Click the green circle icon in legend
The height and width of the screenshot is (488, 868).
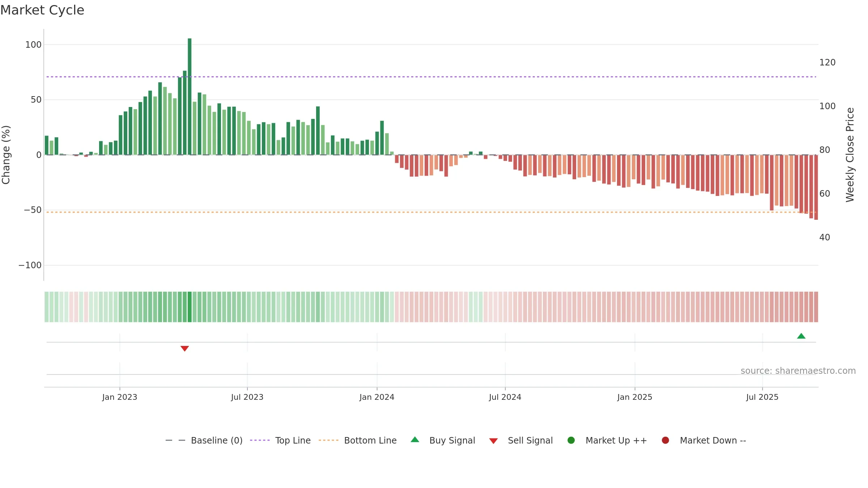[571, 440]
